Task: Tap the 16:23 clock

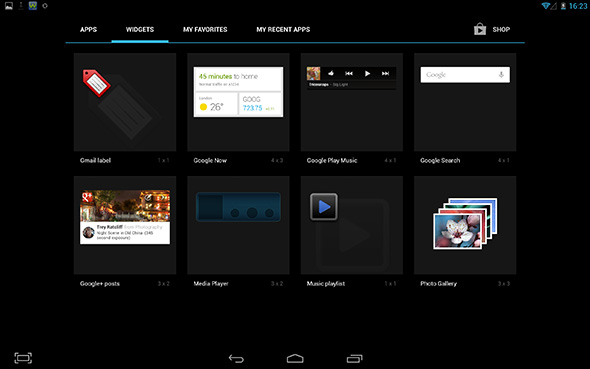Action: click(x=578, y=6)
